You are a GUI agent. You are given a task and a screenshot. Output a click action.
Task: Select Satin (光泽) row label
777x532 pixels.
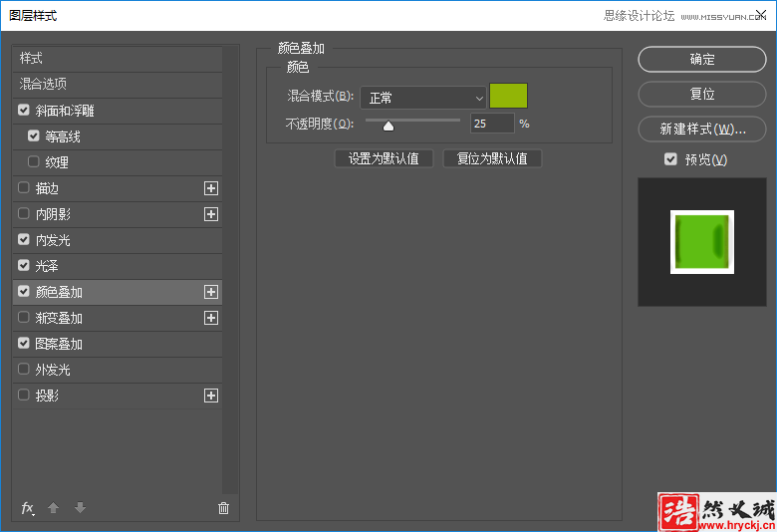pos(47,266)
